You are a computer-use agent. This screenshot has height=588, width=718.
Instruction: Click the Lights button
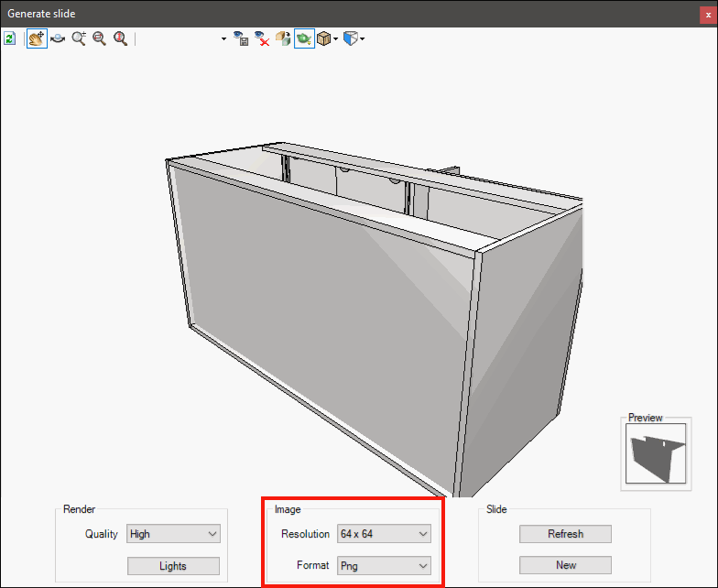click(x=173, y=566)
